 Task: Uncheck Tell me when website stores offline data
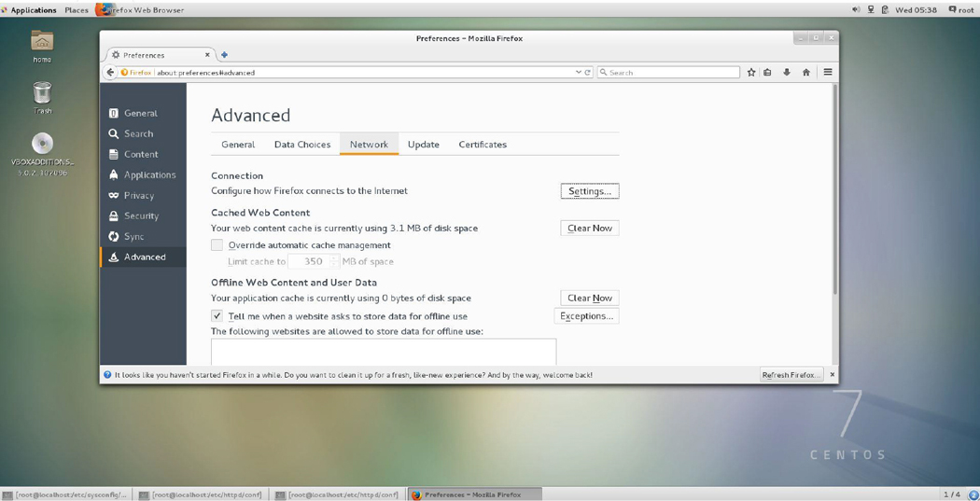[217, 316]
